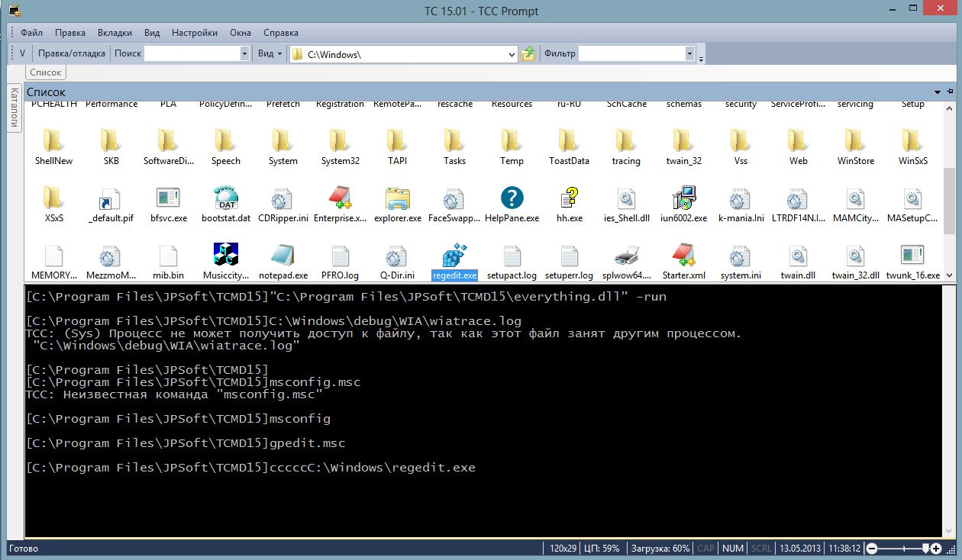Viewport: 962px width, 560px height.
Task: Select the _default.pif shortcut icon
Action: [x=111, y=198]
